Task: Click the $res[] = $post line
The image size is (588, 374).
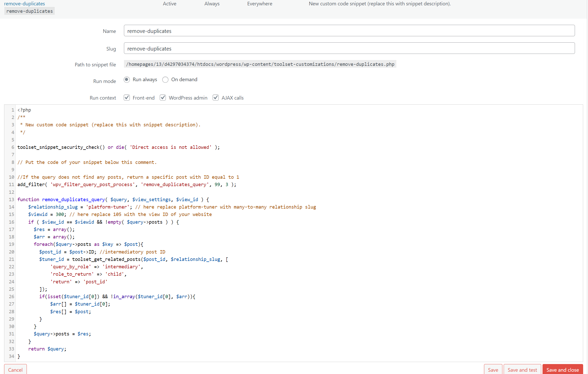Action: [71, 312]
